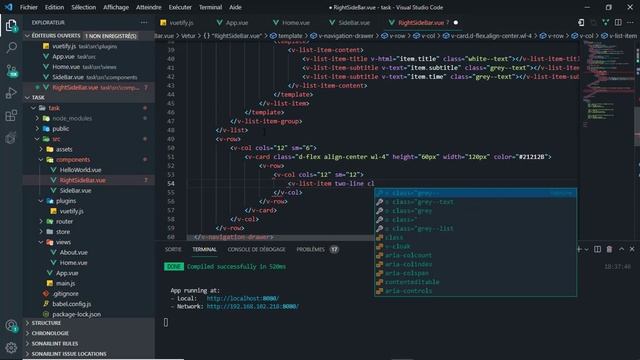Split the editor to the right
The height and width of the screenshot is (360, 640).
tap(618, 22)
